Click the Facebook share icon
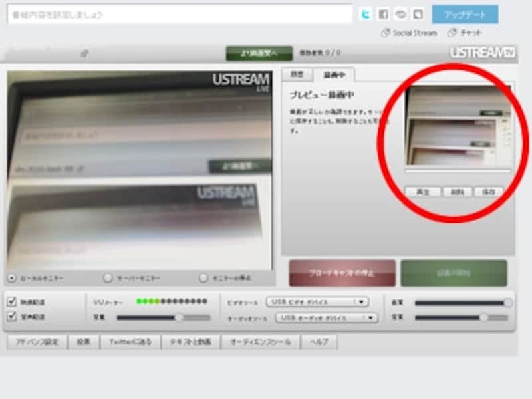Viewport: 532px width, 399px height. (384, 14)
